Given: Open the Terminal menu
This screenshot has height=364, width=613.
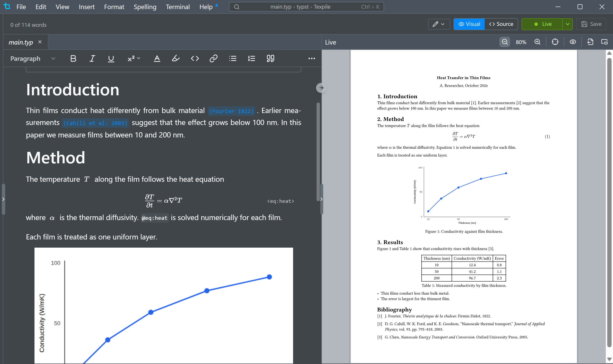Looking at the screenshot, I should pyautogui.click(x=178, y=7).
